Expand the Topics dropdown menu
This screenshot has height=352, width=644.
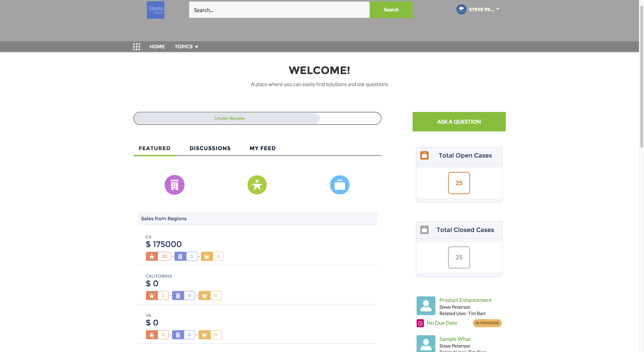186,47
